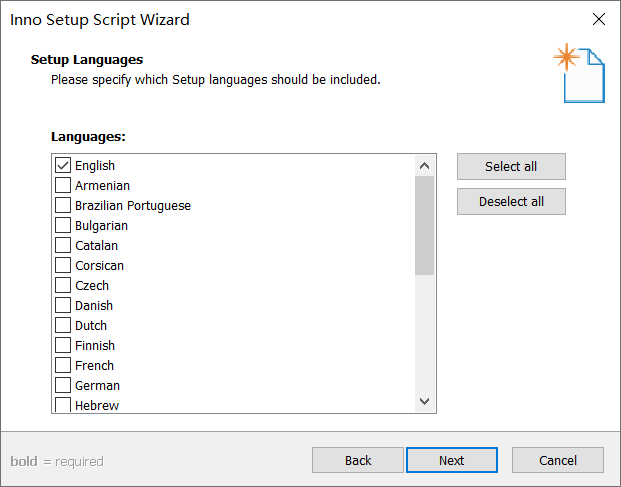Click the Danish label text
Image resolution: width=621 pixels, height=487 pixels.
coord(94,306)
